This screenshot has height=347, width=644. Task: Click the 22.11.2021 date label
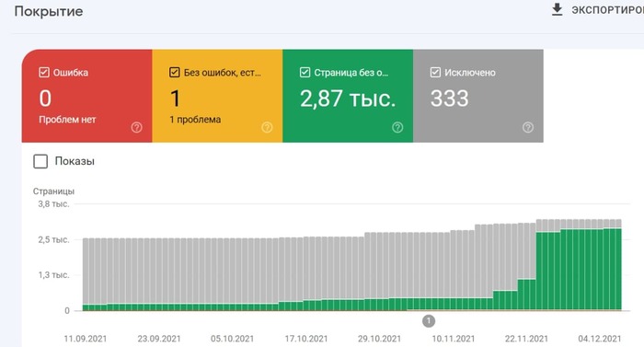pyautogui.click(x=526, y=339)
